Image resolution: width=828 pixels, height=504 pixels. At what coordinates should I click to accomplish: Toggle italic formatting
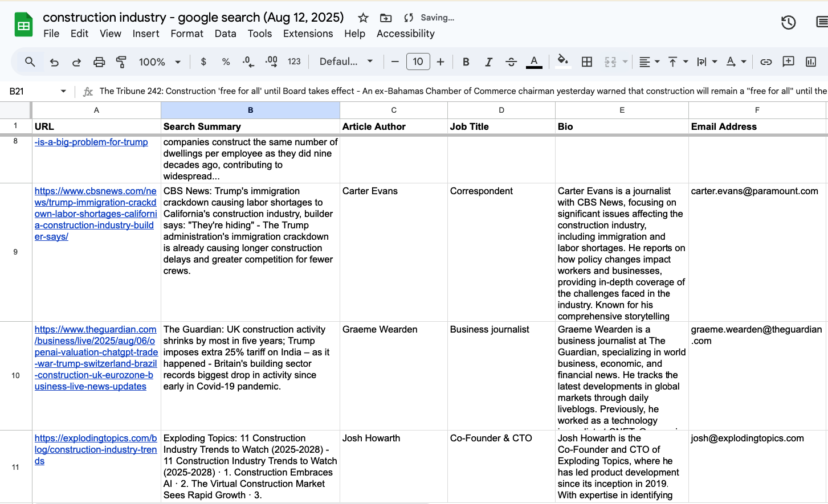pos(488,61)
